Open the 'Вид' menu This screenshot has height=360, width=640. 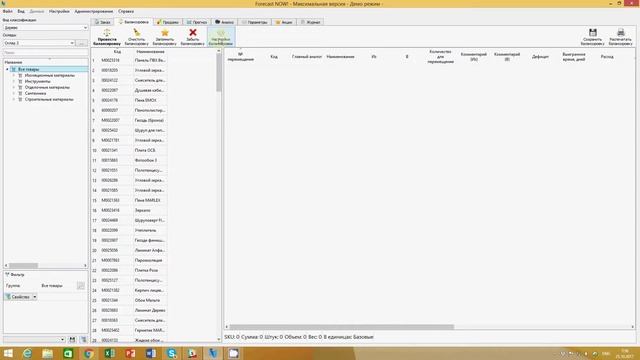coord(21,11)
